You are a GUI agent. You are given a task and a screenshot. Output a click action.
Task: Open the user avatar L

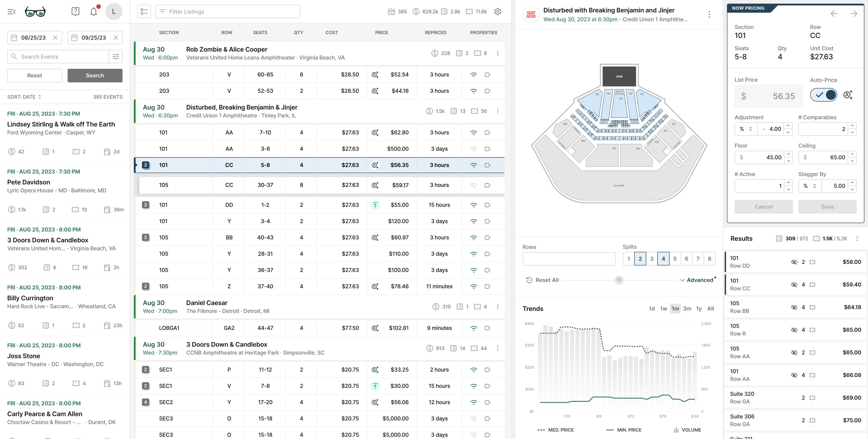pyautogui.click(x=114, y=12)
